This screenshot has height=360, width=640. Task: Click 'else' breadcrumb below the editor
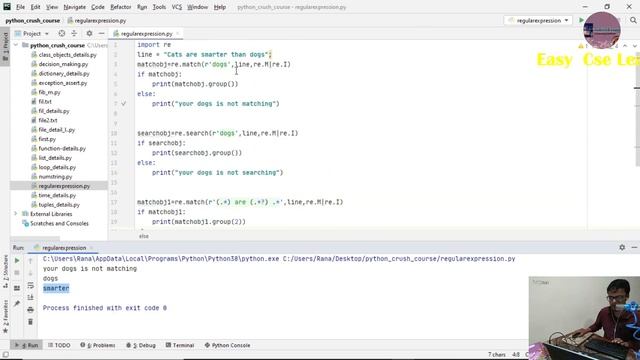144,236
